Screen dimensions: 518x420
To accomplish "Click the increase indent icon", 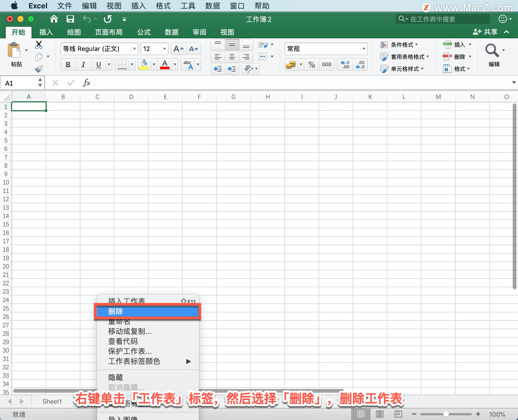I will (x=232, y=69).
